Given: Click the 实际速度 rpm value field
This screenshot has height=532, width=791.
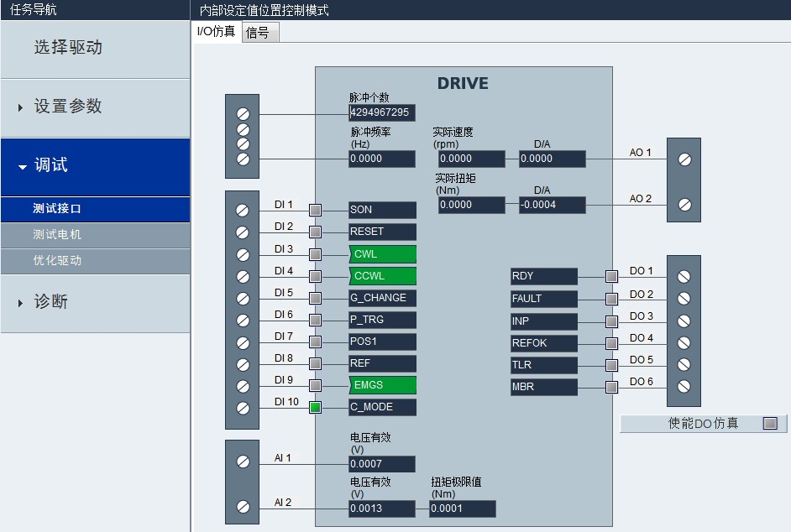Looking at the screenshot, I should [x=472, y=159].
